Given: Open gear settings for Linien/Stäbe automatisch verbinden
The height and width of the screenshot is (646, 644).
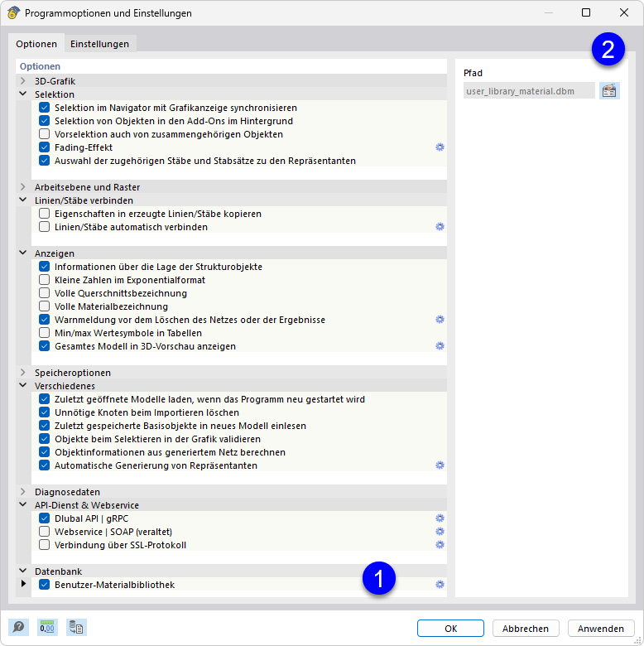Looking at the screenshot, I should point(440,227).
